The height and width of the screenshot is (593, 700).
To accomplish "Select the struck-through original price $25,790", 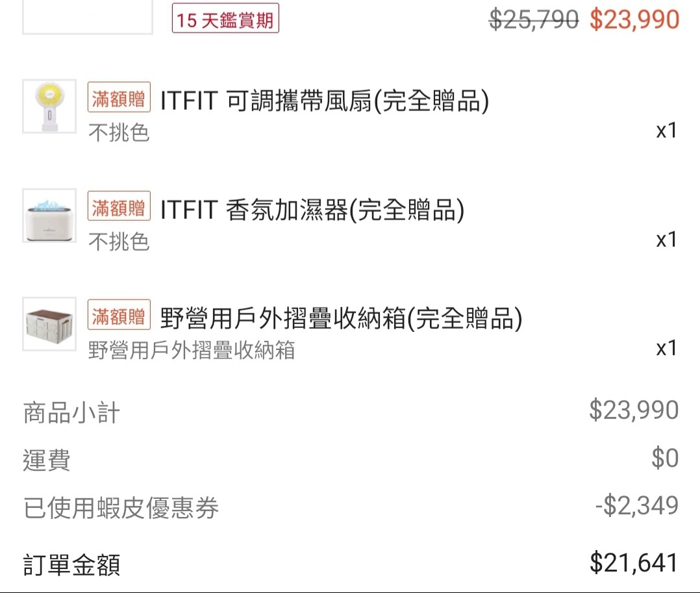I will pos(534,19).
